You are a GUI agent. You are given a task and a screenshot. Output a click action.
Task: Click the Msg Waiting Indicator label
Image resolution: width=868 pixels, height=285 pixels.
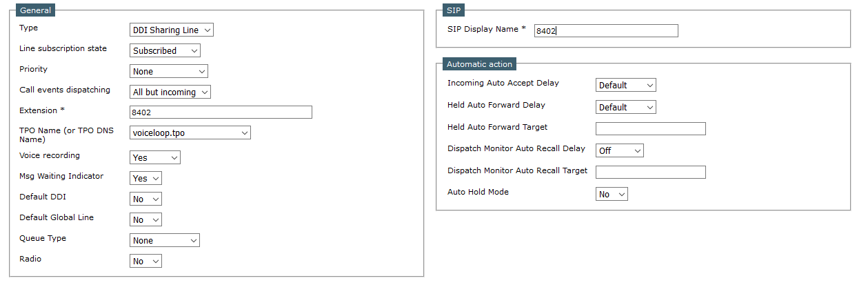click(x=61, y=176)
